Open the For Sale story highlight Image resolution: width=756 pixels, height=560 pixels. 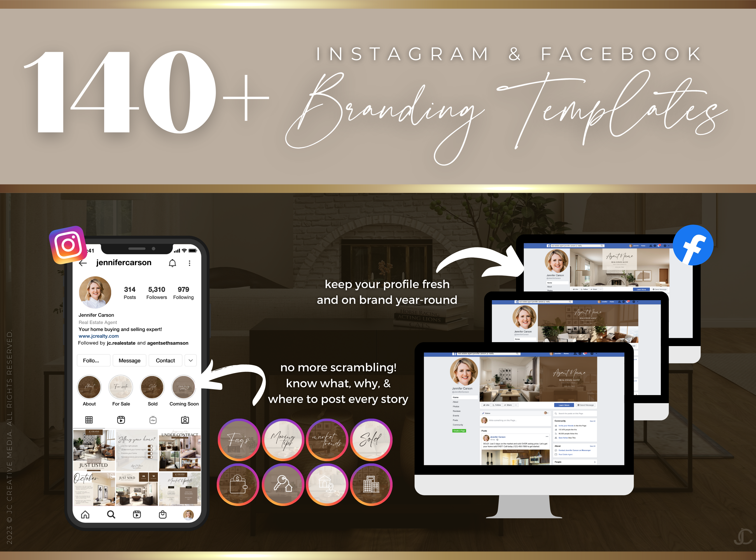click(x=122, y=387)
